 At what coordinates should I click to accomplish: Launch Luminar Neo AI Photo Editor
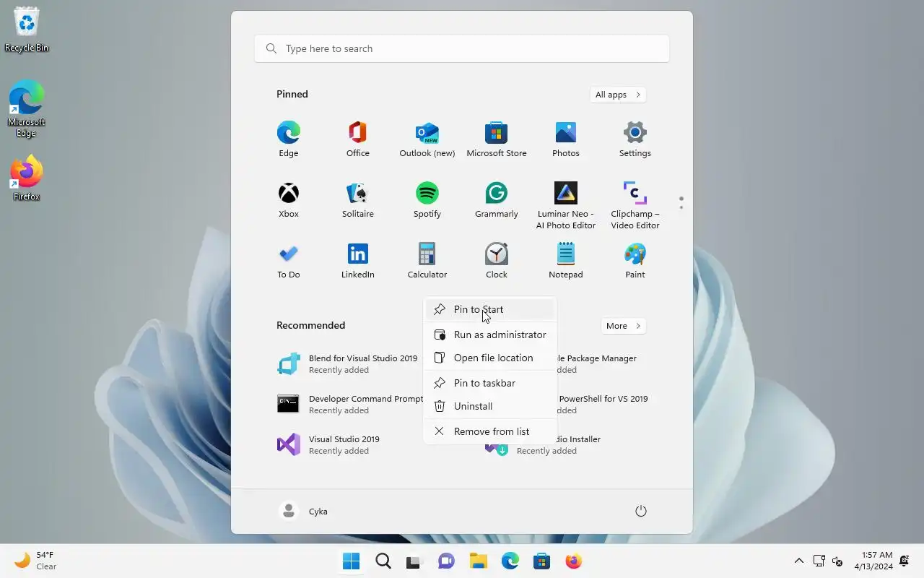tap(566, 205)
